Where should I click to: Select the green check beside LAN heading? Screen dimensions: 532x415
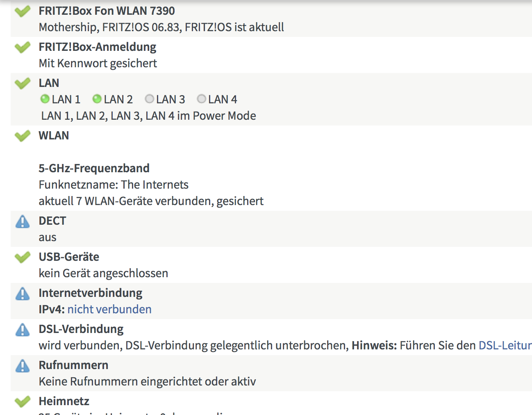coord(23,83)
